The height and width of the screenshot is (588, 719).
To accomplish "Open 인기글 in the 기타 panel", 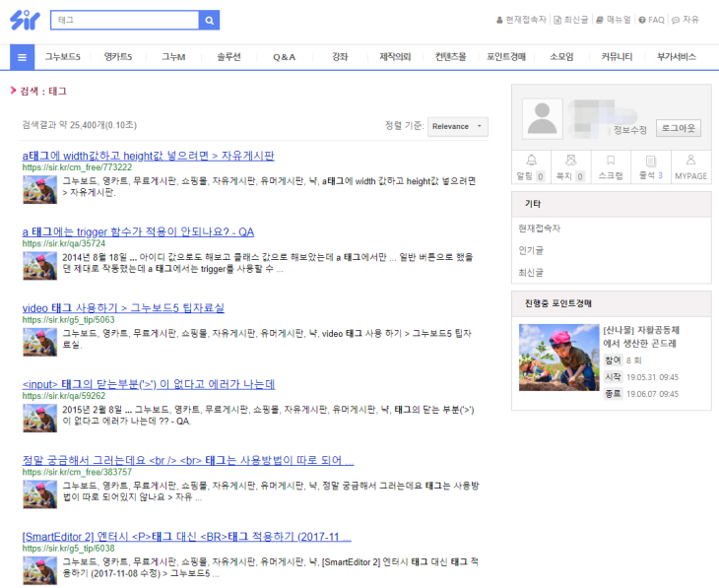I will (x=532, y=250).
